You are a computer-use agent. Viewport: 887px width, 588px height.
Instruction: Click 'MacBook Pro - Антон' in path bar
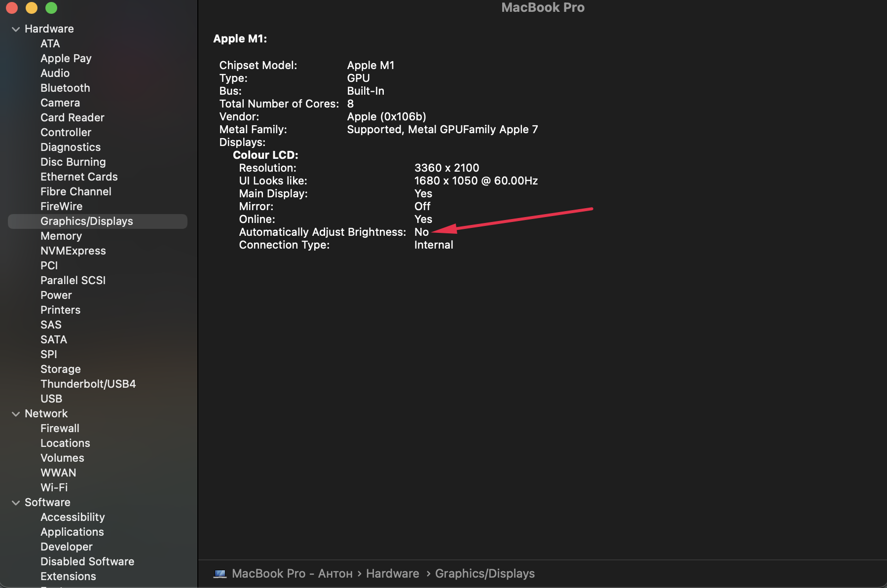(x=292, y=574)
